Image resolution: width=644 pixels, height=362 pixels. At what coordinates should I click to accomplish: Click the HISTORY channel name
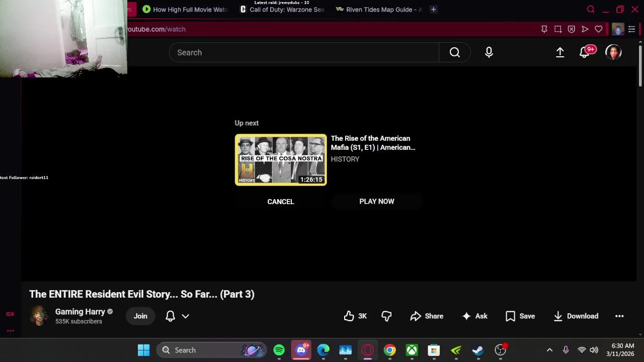tap(345, 159)
